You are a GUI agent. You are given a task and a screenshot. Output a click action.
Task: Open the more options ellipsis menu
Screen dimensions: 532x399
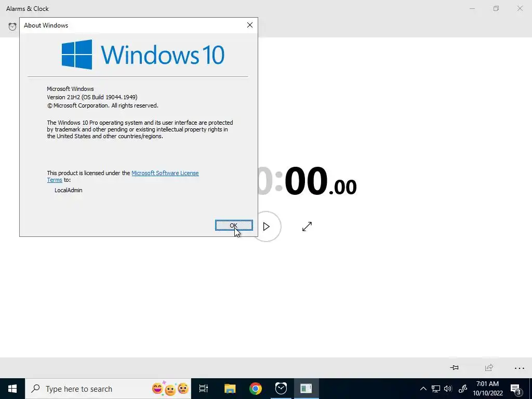pyautogui.click(x=520, y=368)
